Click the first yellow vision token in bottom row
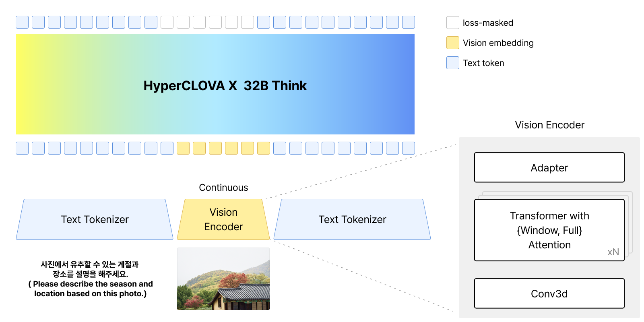This screenshot has height=322, width=644. (183, 148)
